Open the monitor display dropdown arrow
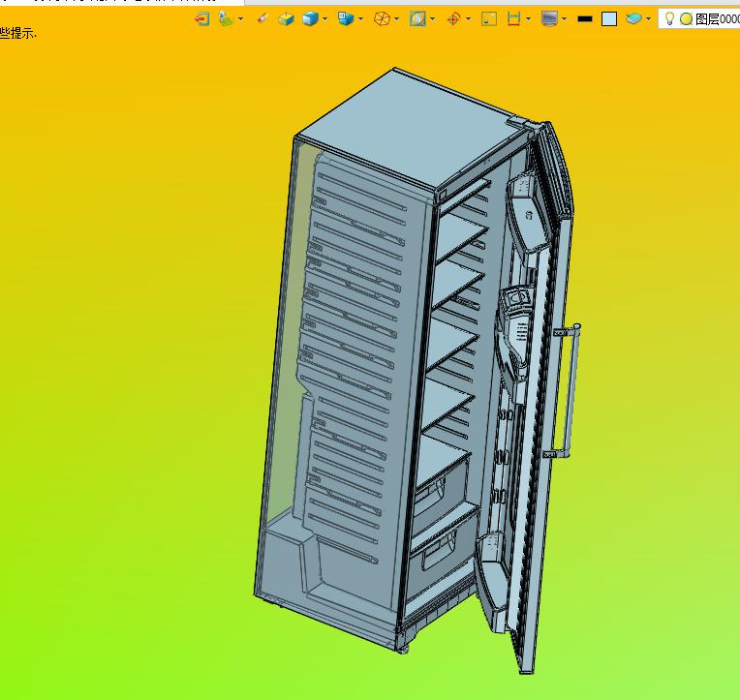740x700 pixels. [x=565, y=19]
